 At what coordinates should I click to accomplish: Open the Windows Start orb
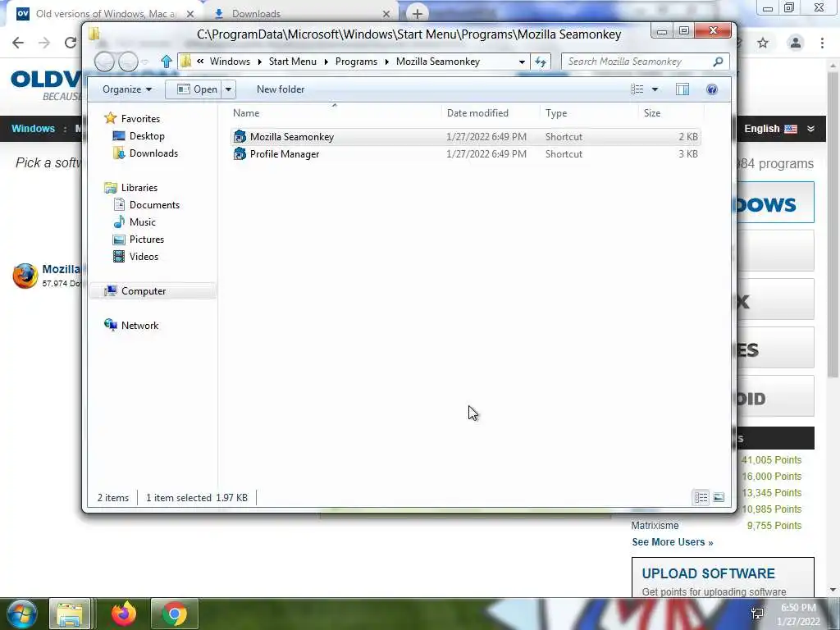(x=21, y=614)
